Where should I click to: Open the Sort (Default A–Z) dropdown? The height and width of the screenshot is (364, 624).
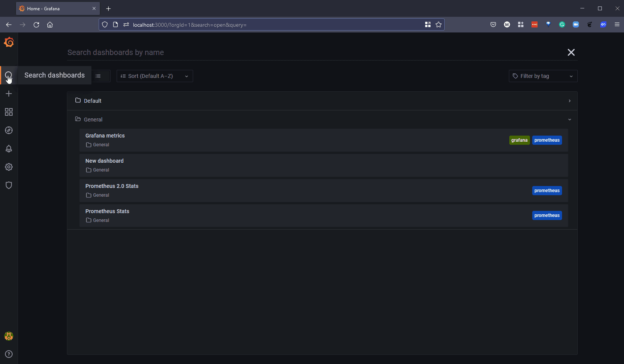tap(154, 76)
